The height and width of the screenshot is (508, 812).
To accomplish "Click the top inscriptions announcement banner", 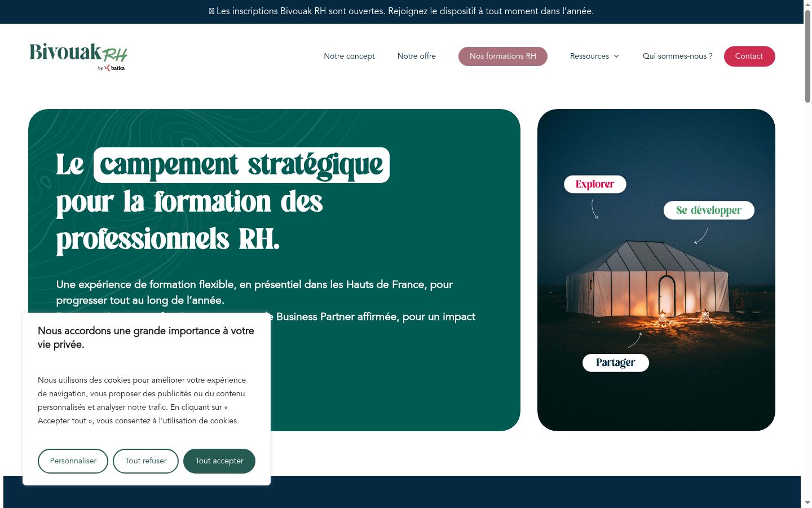I will pyautogui.click(x=401, y=11).
